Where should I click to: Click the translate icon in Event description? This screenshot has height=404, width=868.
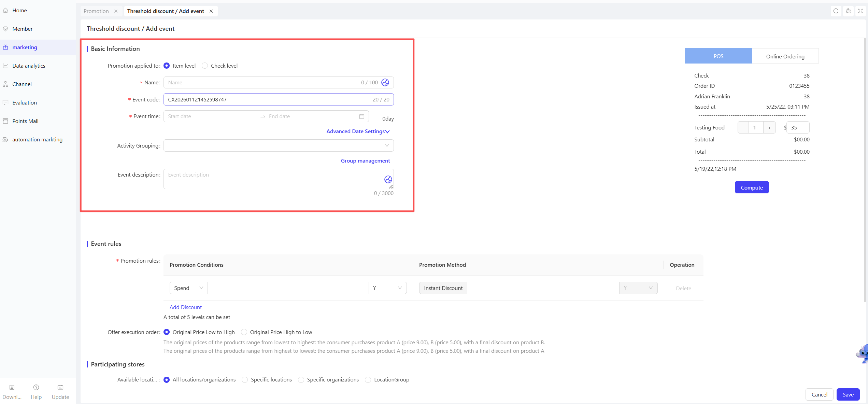(388, 179)
